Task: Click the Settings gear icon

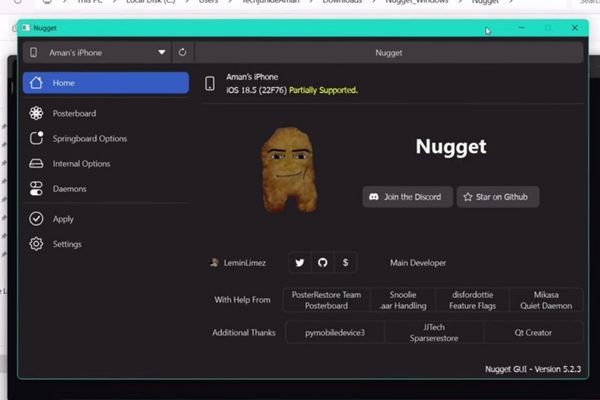Action: tap(36, 244)
